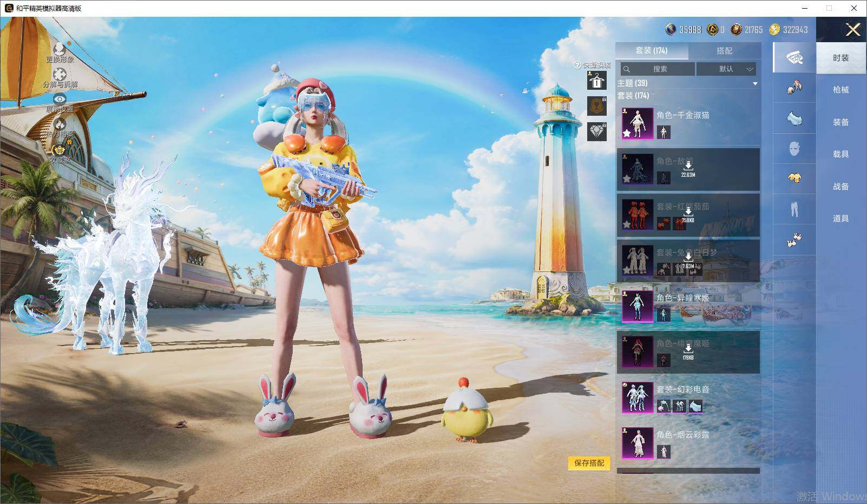Switch to the 套装 (174) tab

pos(652,51)
